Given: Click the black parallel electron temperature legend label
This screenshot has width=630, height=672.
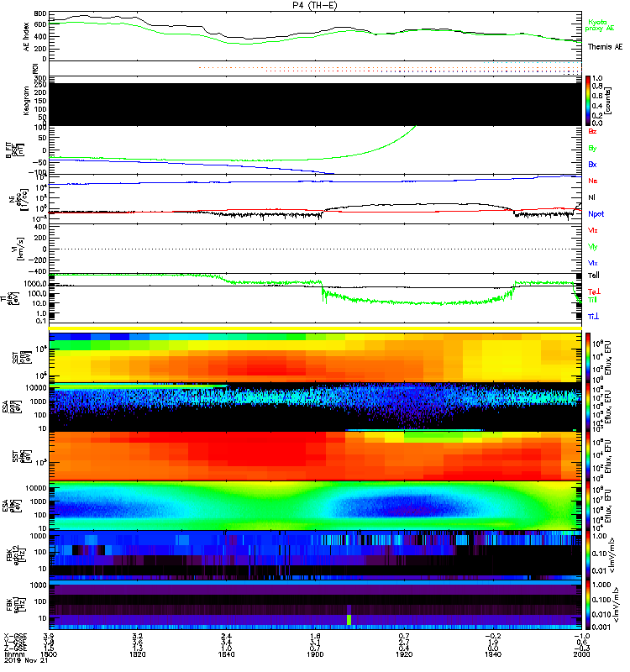Looking at the screenshot, I should 593,276.
